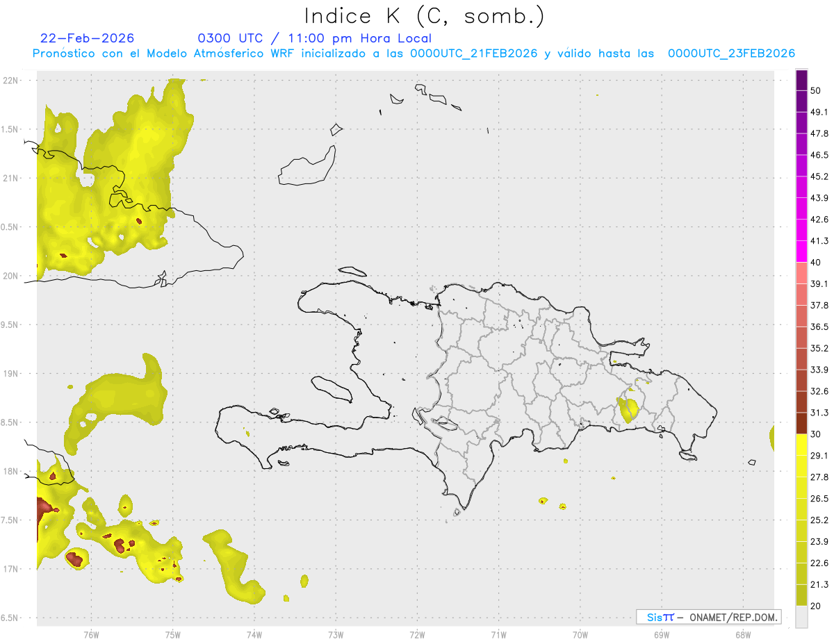Image resolution: width=834 pixels, height=644 pixels.
Task: Click the '43.9' value on color scale
Action: click(819, 198)
